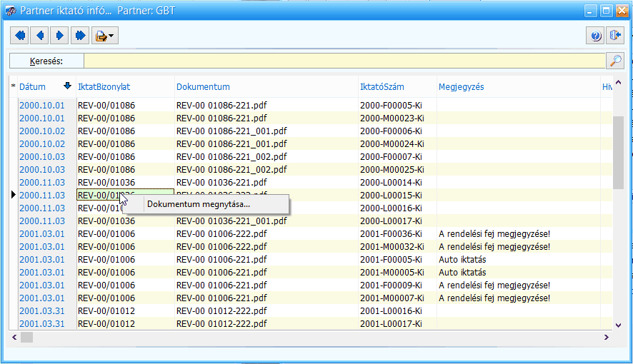
Task: Select cell 2000-L00015-Ki
Action: click(x=391, y=195)
